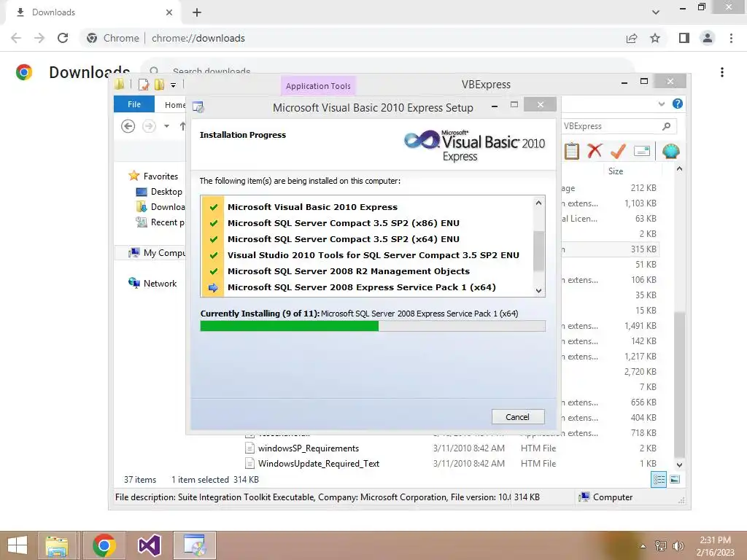Sort explorer files by Size column
Image resolution: width=747 pixels, height=560 pixels.
click(x=616, y=171)
